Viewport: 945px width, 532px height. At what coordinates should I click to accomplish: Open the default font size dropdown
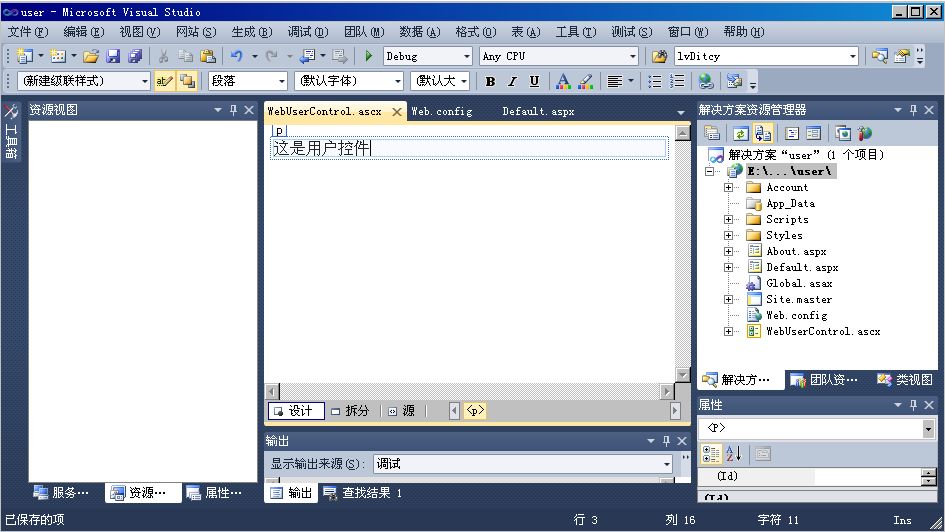click(x=463, y=81)
